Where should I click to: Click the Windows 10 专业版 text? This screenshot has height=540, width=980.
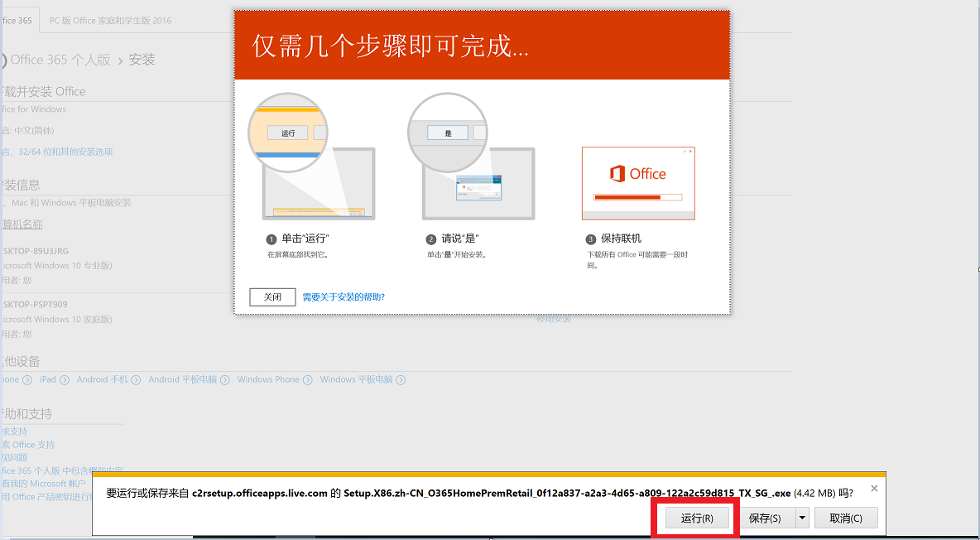[55, 265]
